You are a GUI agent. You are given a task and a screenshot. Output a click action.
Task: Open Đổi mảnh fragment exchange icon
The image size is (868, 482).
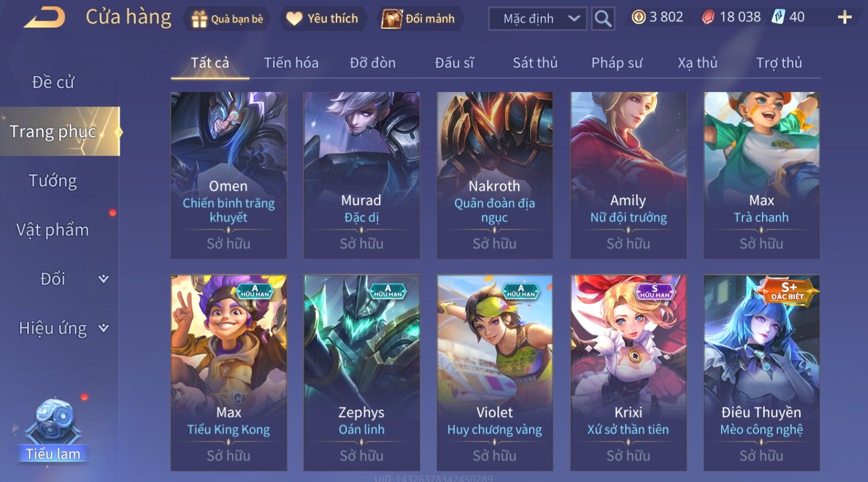[x=392, y=19]
